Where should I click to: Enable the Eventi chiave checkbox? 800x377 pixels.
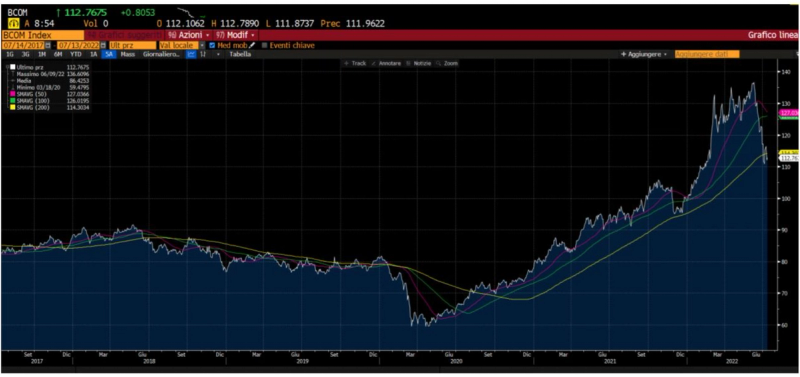click(x=264, y=45)
